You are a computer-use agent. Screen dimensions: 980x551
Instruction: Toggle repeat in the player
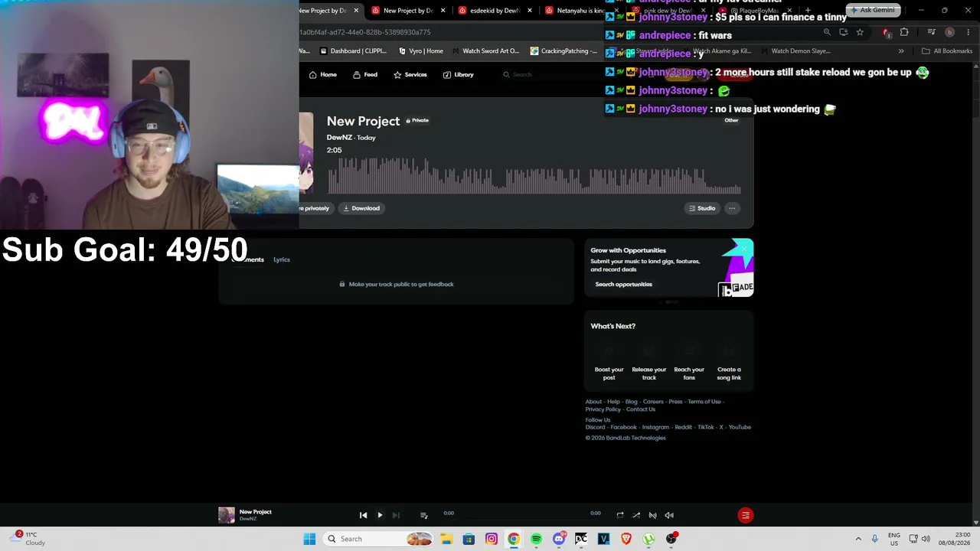point(620,515)
